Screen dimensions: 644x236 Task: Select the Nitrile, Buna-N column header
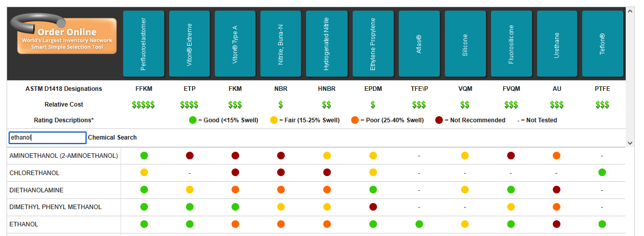pos(281,44)
